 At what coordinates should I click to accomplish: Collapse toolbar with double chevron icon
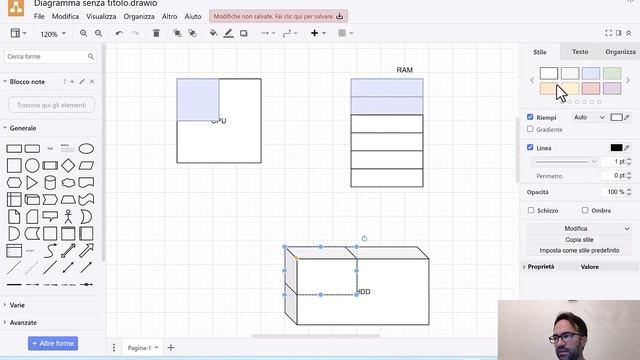click(x=629, y=33)
